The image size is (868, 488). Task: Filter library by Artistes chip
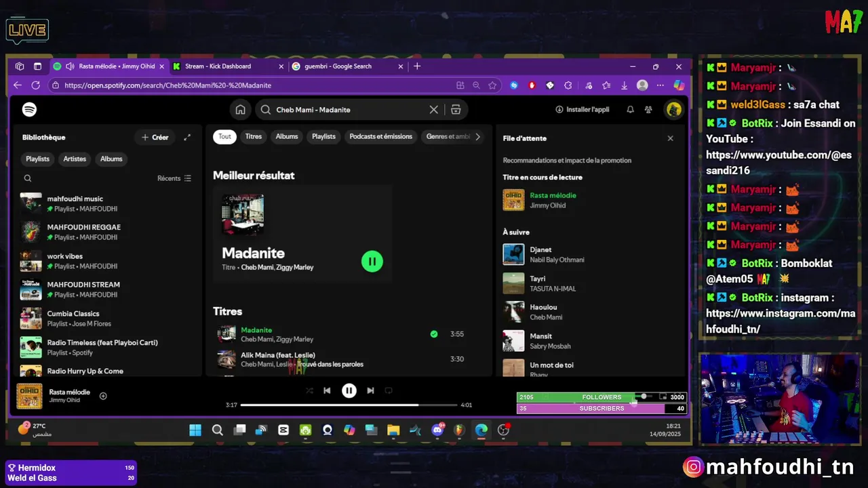(75, 159)
